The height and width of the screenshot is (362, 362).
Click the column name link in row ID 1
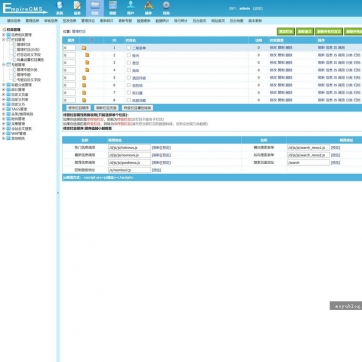click(139, 48)
